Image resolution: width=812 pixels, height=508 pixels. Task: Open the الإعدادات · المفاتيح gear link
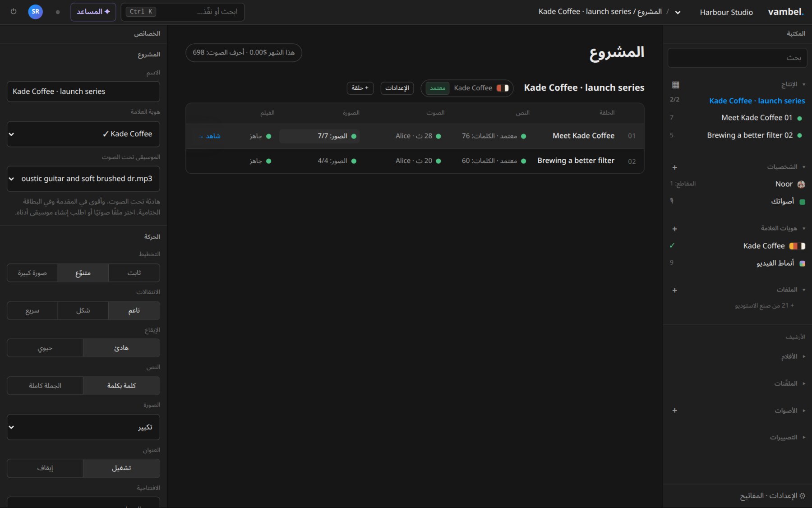[772, 496]
